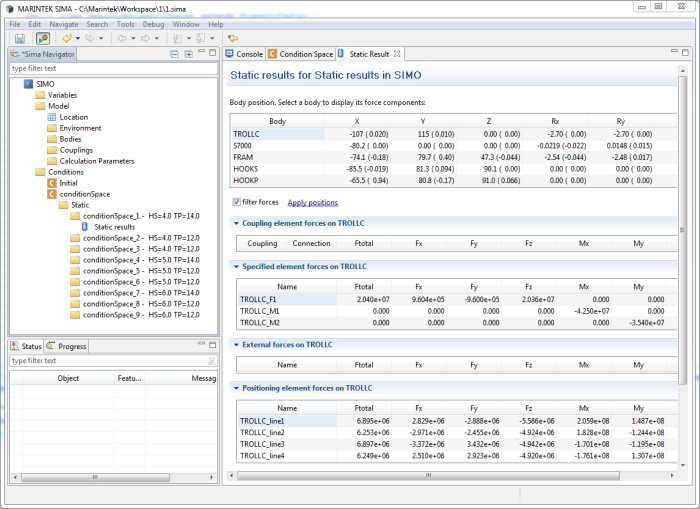Click the back navigation arrow in toolbar
This screenshot has width=700, height=509.
(121, 38)
